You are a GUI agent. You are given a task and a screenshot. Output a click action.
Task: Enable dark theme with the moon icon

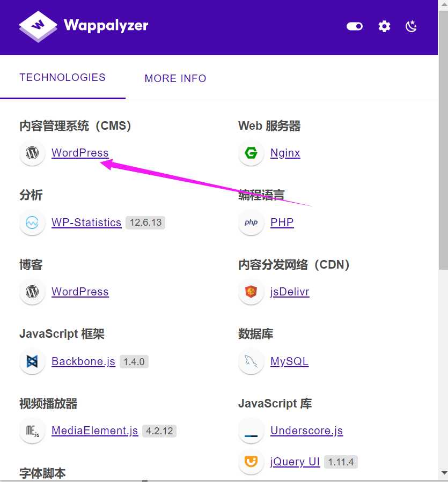click(x=411, y=26)
